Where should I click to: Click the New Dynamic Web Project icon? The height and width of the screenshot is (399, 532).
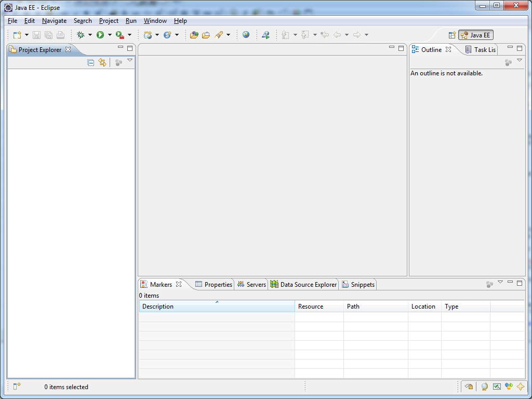coord(148,35)
